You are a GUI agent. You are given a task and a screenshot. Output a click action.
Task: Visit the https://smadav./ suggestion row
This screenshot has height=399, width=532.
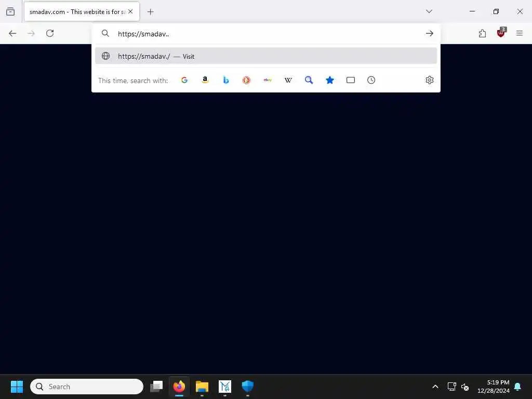pos(266,56)
